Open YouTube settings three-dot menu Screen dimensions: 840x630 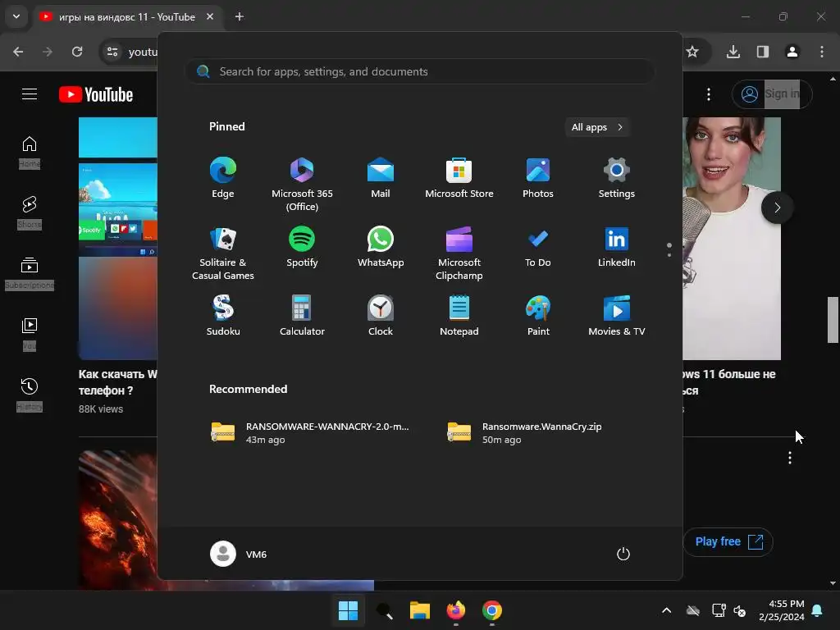pyautogui.click(x=709, y=94)
